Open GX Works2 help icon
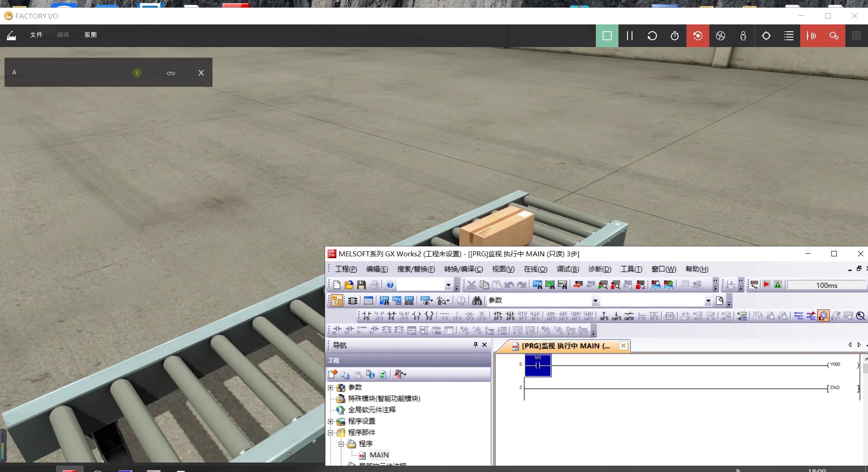Image resolution: width=868 pixels, height=472 pixels. [x=390, y=285]
